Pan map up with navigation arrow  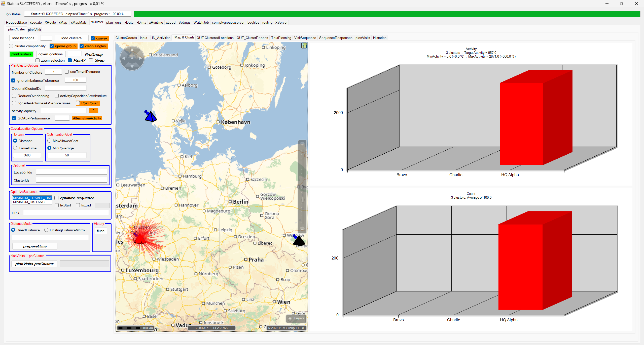(132, 50)
